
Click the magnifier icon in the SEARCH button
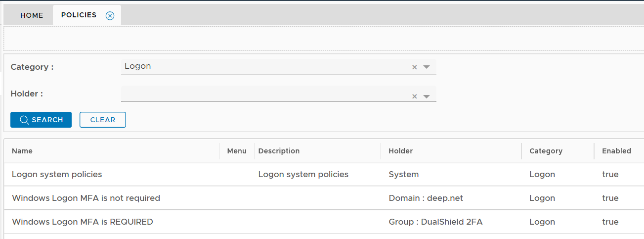coord(24,120)
